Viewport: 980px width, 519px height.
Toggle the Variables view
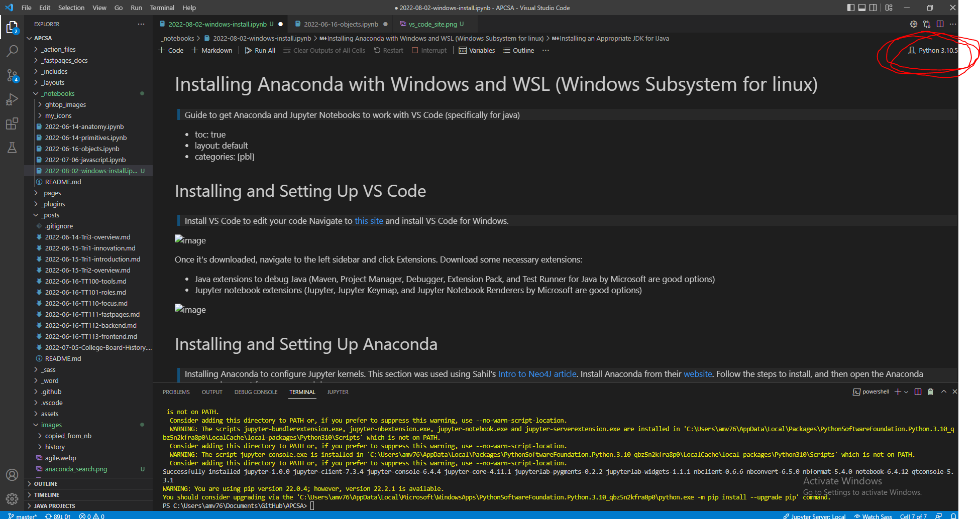point(477,50)
